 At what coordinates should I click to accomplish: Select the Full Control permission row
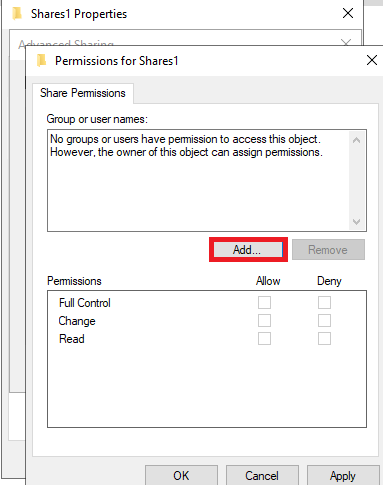pyautogui.click(x=207, y=303)
